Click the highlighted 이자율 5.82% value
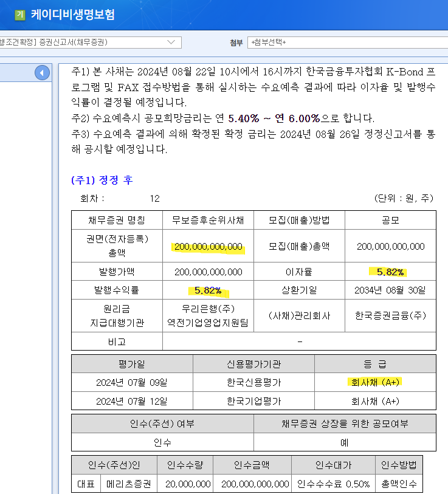The image size is (448, 494). (390, 272)
